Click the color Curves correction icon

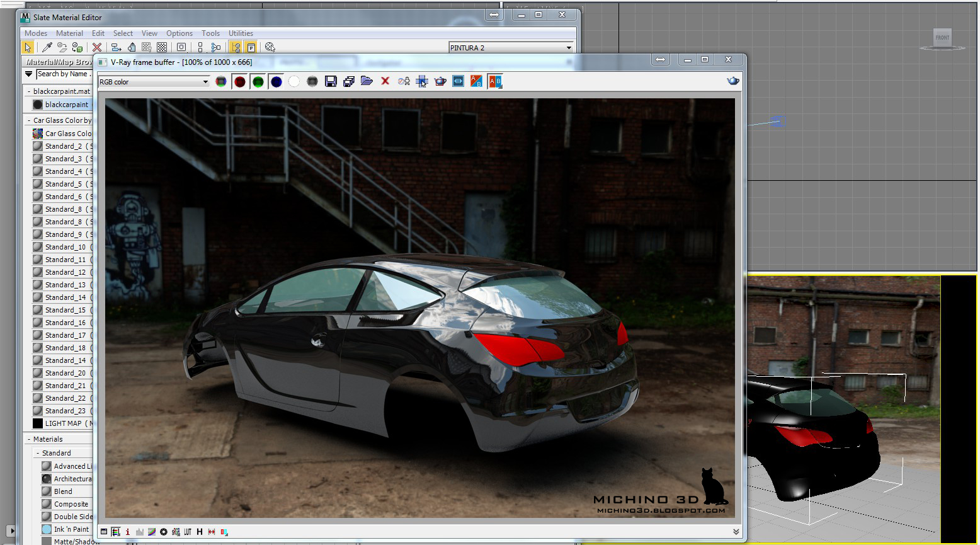(152, 532)
